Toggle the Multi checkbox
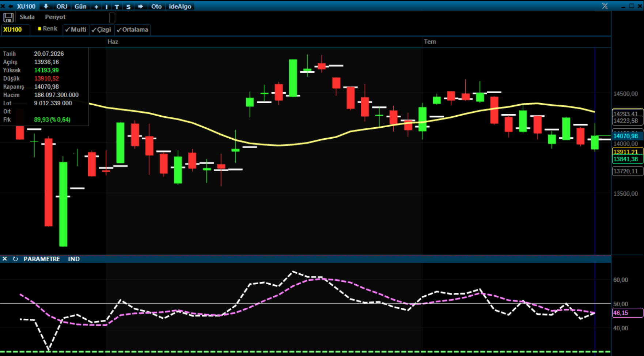The image size is (644, 356). coord(76,30)
